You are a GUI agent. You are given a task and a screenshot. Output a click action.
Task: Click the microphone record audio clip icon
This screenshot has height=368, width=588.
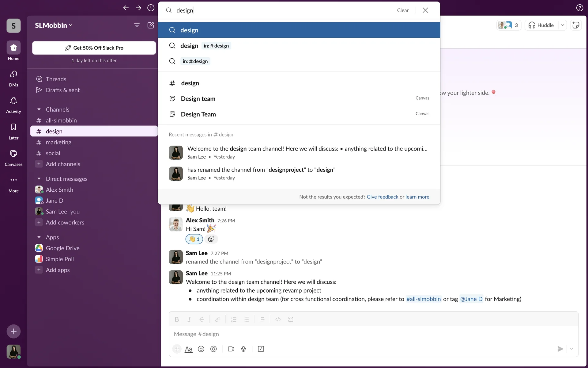(x=243, y=349)
